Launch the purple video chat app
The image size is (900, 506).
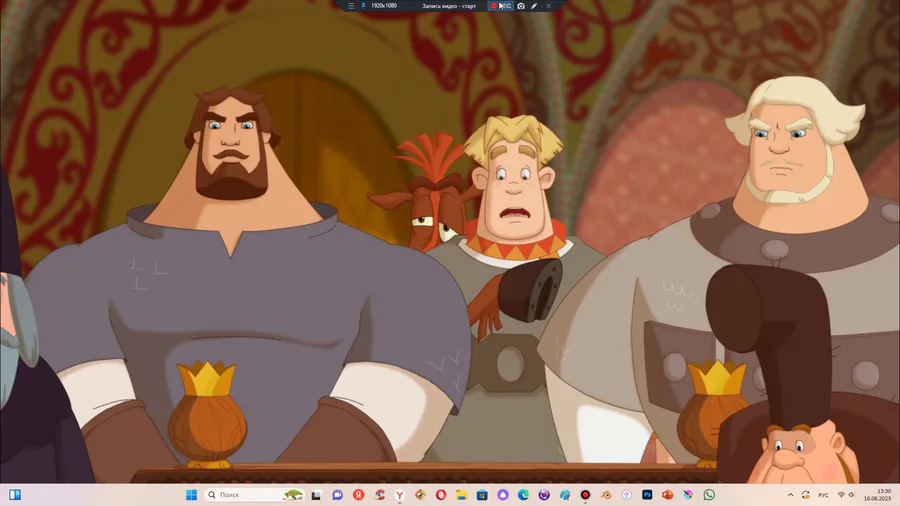(x=338, y=495)
